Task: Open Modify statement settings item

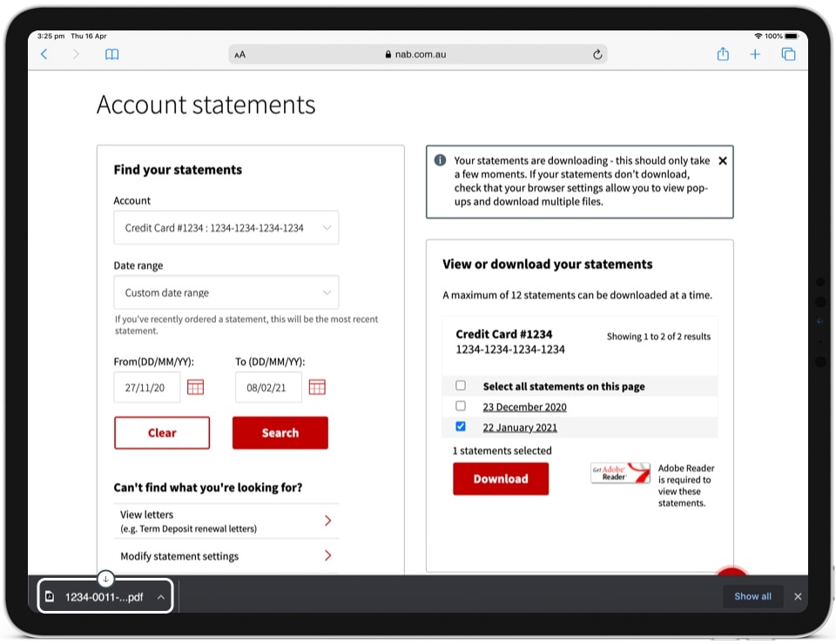Action: 226,556
